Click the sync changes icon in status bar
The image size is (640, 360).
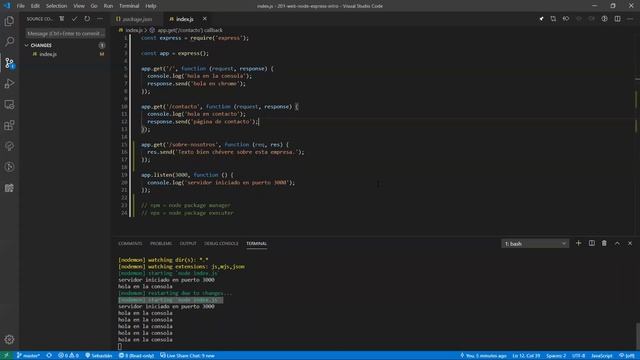click(x=49, y=356)
